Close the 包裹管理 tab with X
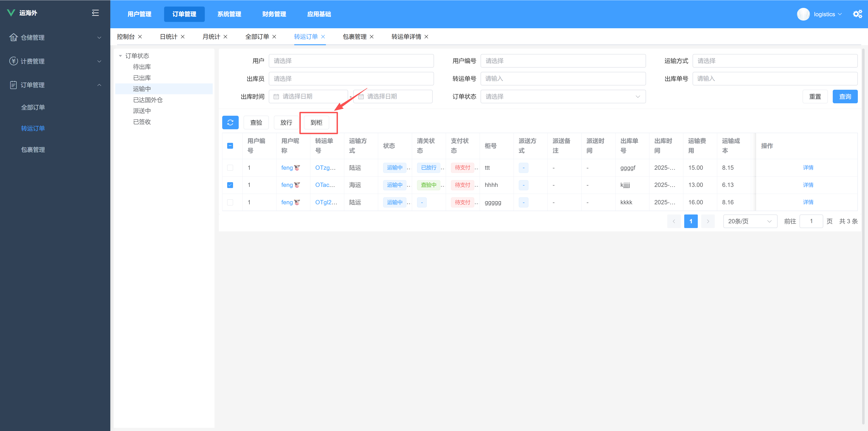Screen dimensions: 868x431 pyautogui.click(x=372, y=37)
